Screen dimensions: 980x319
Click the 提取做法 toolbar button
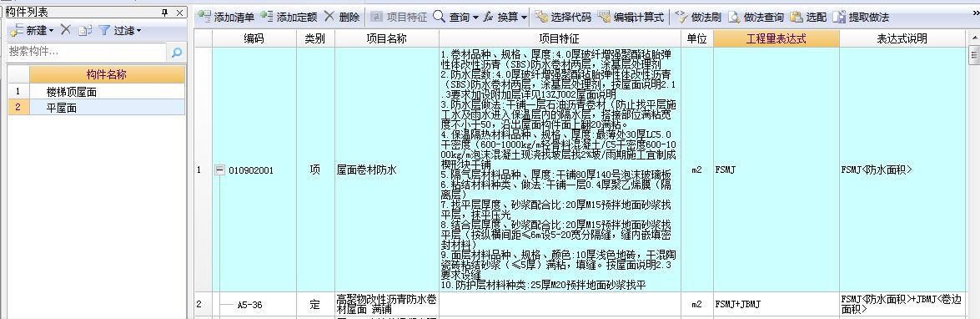pos(861,17)
